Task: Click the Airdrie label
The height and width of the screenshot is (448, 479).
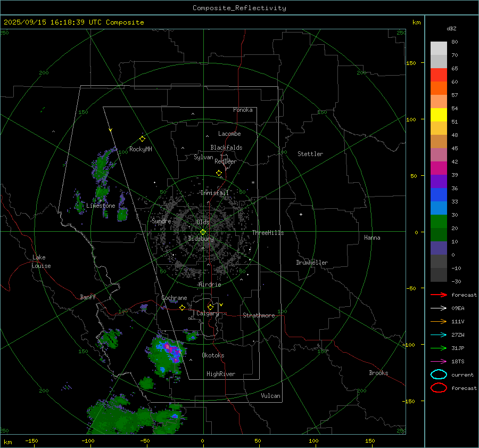Action: pyautogui.click(x=210, y=284)
